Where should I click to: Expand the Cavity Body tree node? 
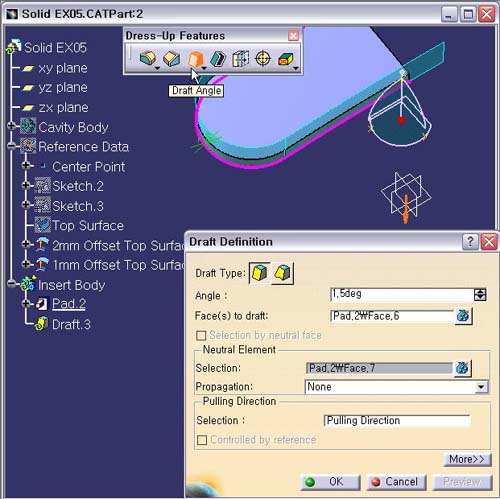[x=11, y=126]
